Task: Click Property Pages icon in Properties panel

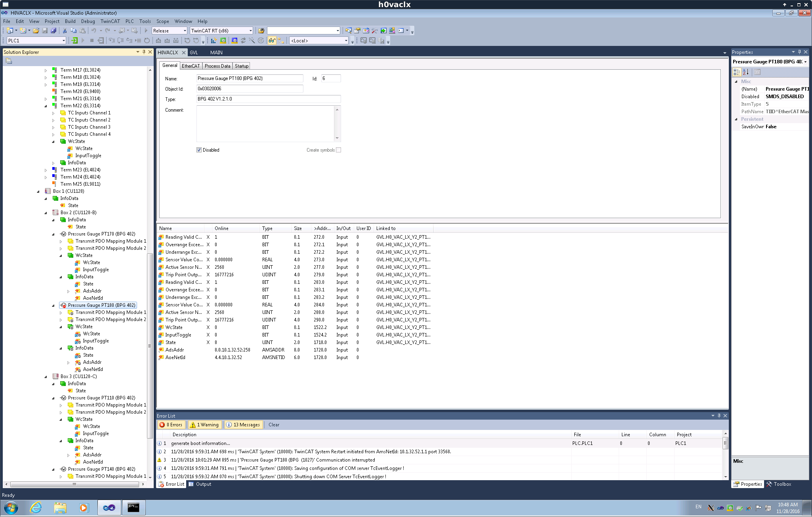Action: pos(757,72)
